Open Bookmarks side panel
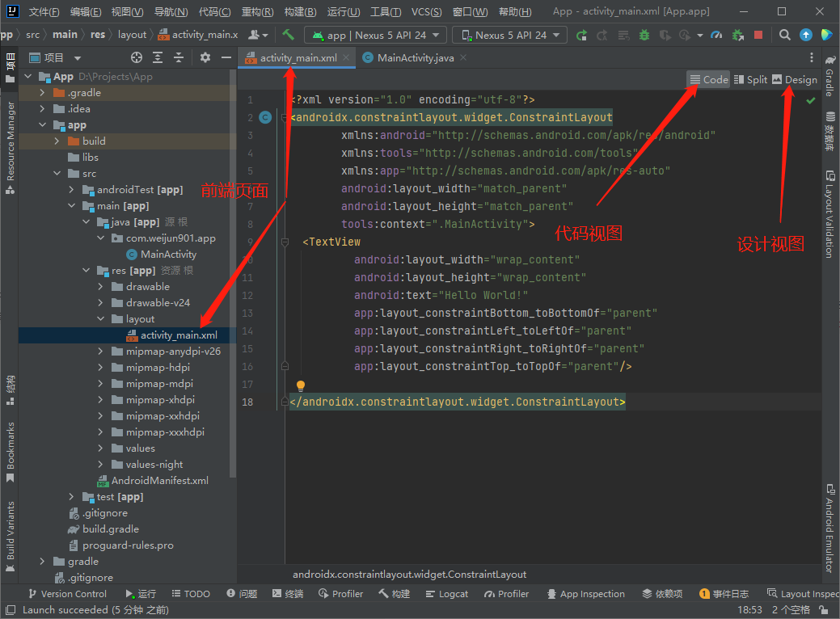Screen dimensions: 840x619 point(11,453)
